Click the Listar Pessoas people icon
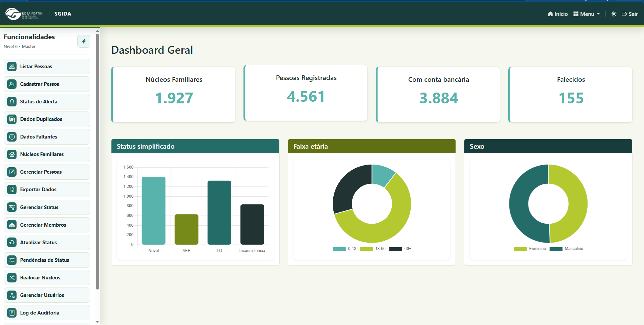 click(x=12, y=67)
